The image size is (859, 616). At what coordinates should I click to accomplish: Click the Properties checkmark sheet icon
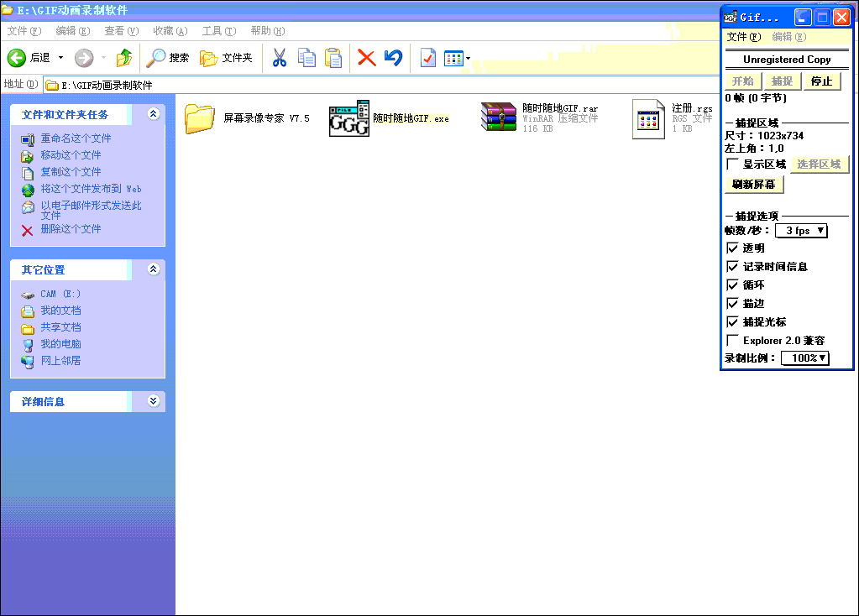tap(428, 58)
